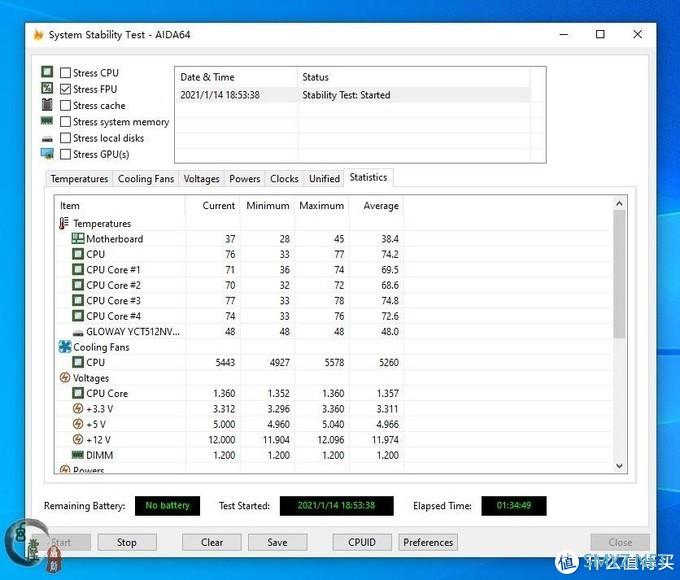Click the scroll up arrow in statistics list
The image size is (680, 580).
[619, 203]
